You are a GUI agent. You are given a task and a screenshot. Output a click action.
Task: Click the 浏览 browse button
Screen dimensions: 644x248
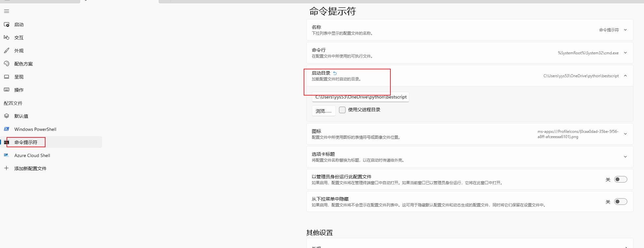click(323, 111)
